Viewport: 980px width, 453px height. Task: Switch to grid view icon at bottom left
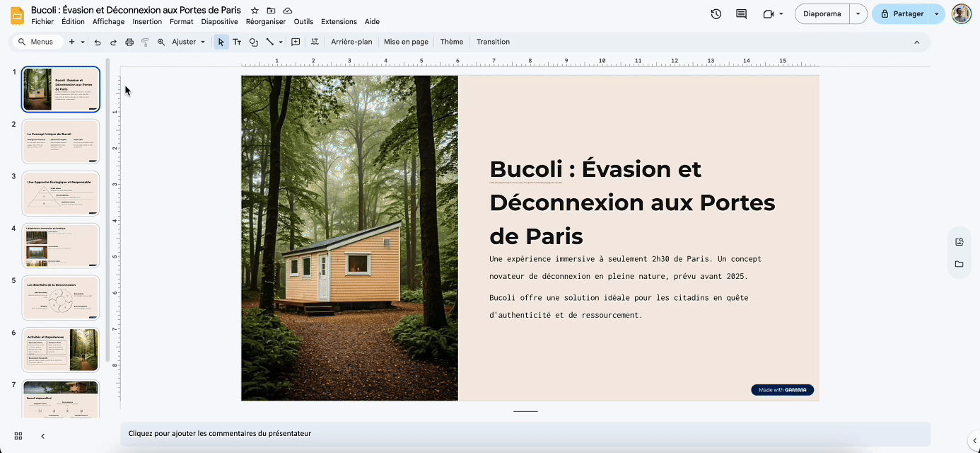click(18, 436)
